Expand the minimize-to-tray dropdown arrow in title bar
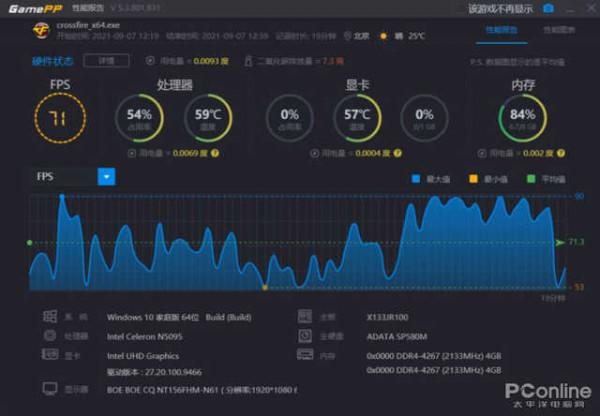600x416 pixels. pyautogui.click(x=572, y=8)
